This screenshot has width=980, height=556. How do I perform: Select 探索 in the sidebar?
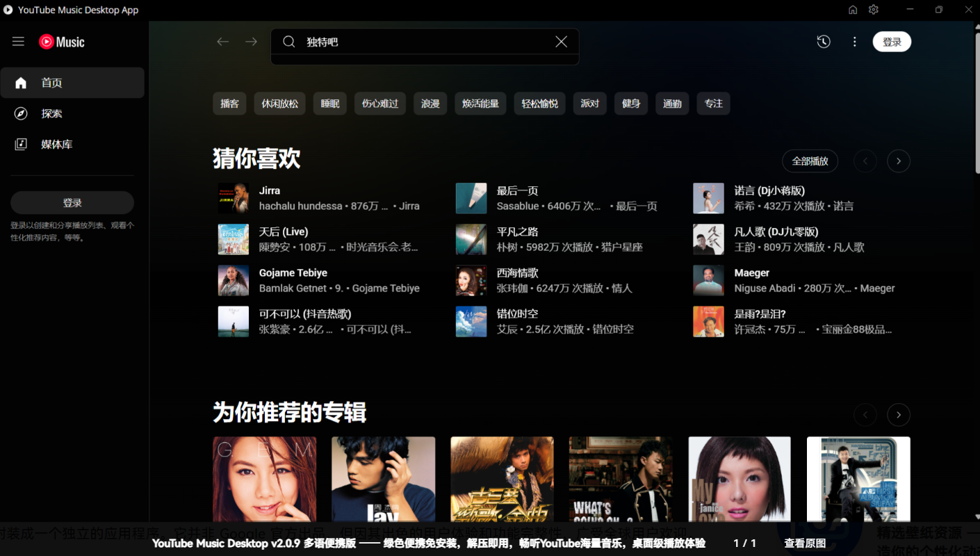[x=72, y=113]
